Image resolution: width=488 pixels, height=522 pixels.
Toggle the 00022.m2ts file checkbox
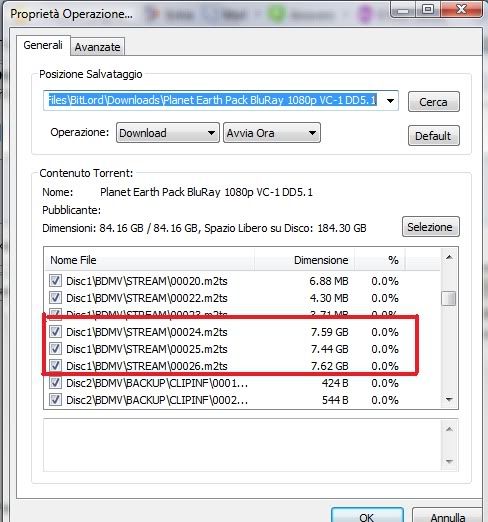(x=55, y=298)
